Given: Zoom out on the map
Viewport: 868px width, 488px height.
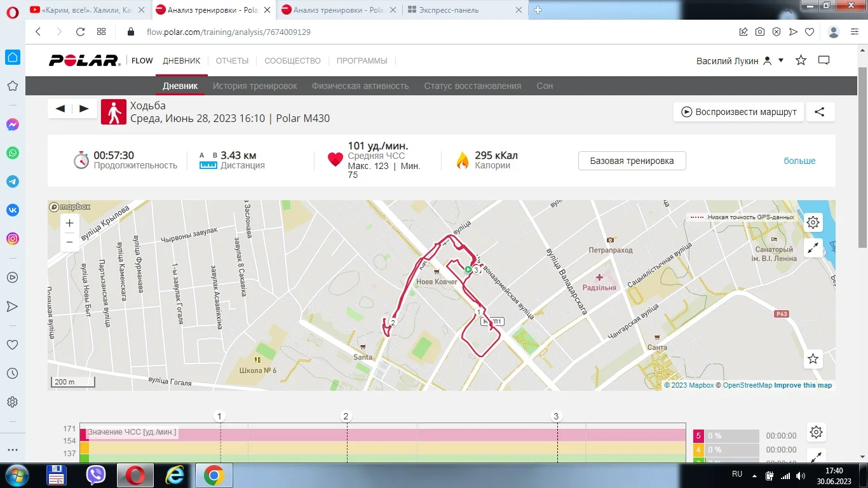Looking at the screenshot, I should 70,241.
